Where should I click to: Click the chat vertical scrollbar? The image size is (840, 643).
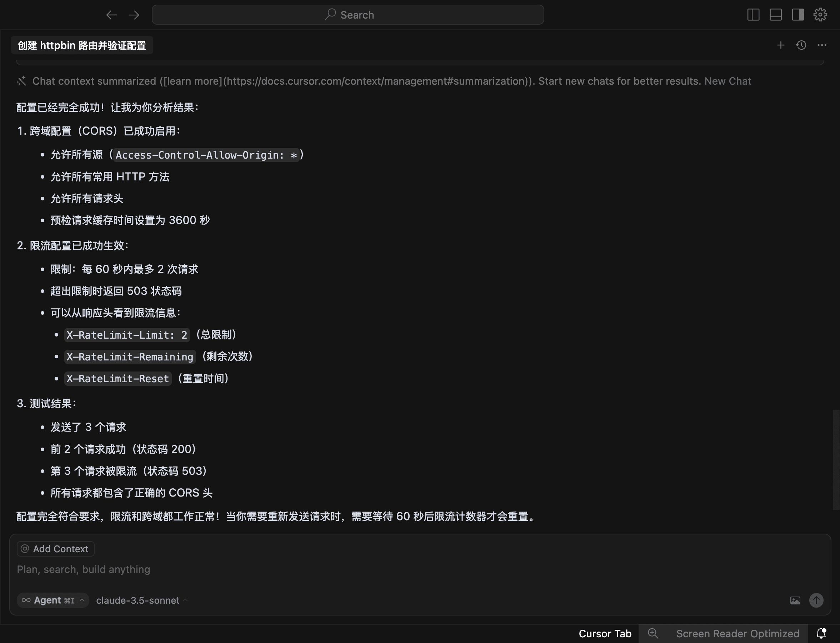pyautogui.click(x=836, y=460)
